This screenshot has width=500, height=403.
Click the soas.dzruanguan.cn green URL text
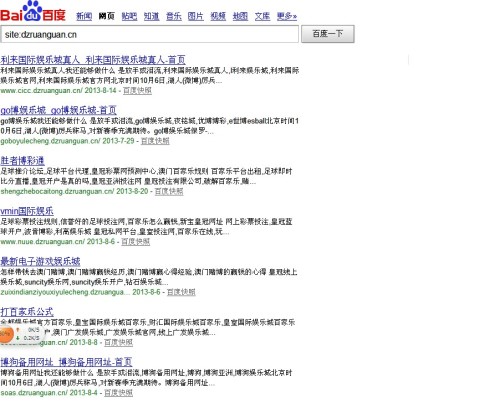tap(34, 393)
